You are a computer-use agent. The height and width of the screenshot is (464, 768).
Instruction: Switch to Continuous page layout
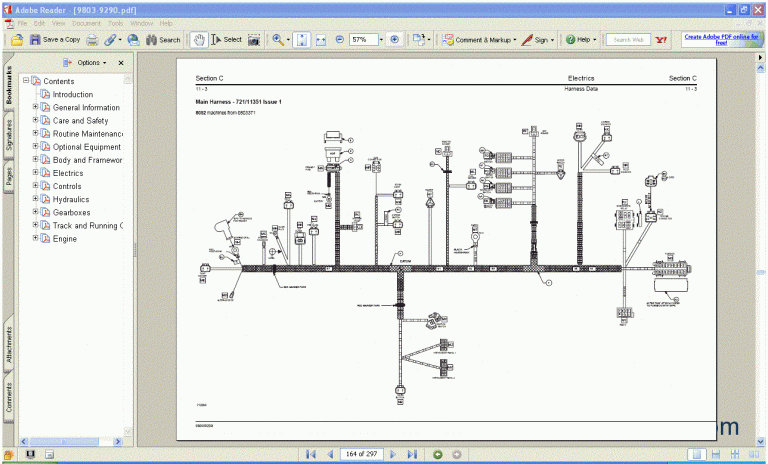(716, 455)
